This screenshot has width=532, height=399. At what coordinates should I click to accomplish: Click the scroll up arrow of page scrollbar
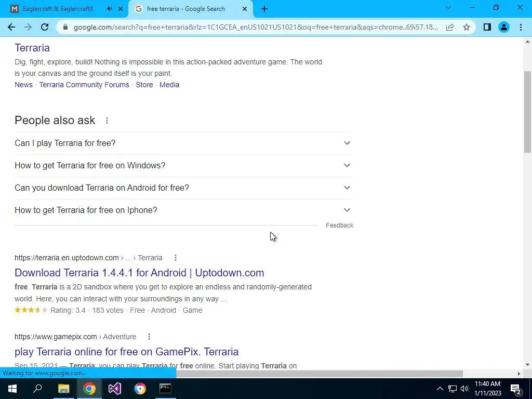pos(528,42)
